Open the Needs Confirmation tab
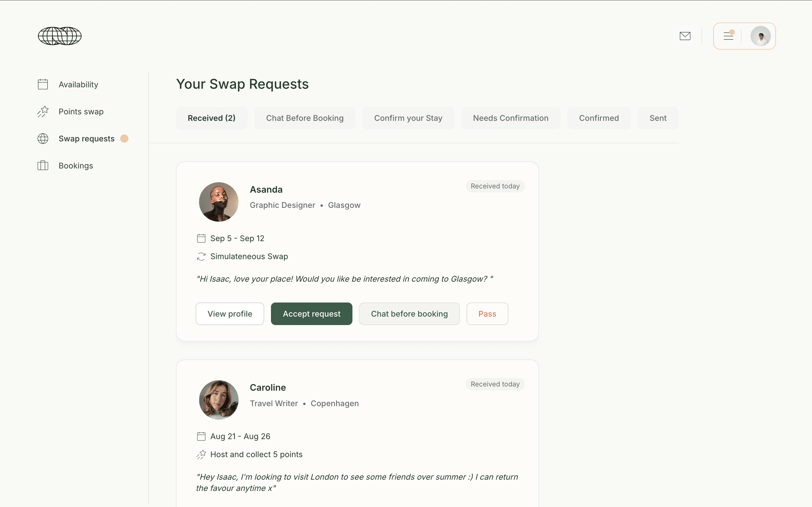 tap(510, 118)
